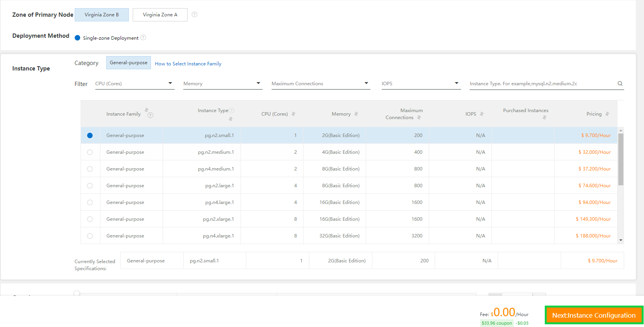Sort table by Instance Type
The height and width of the screenshot is (327, 644).
(x=231, y=119)
